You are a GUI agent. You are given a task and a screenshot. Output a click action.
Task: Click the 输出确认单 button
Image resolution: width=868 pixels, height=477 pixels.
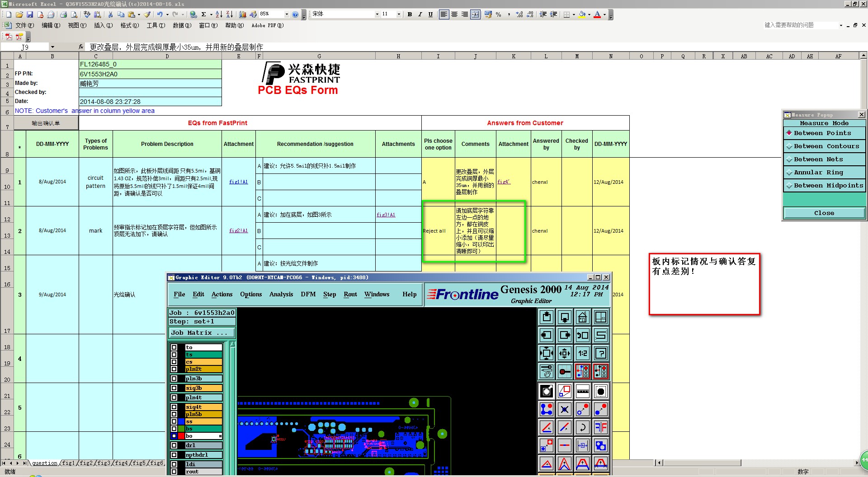click(x=46, y=123)
